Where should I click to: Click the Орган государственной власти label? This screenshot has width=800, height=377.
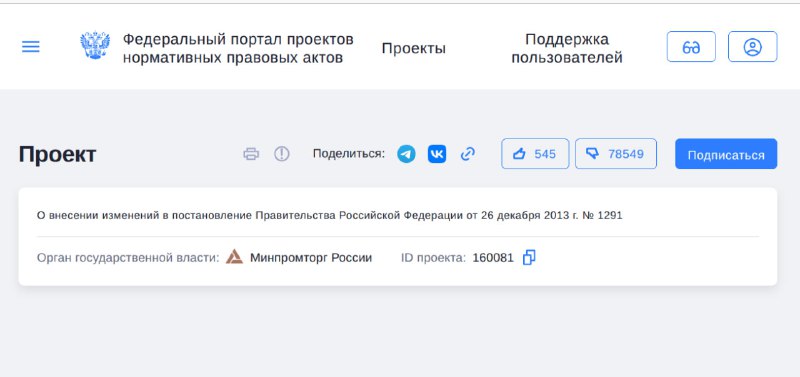(x=128, y=258)
